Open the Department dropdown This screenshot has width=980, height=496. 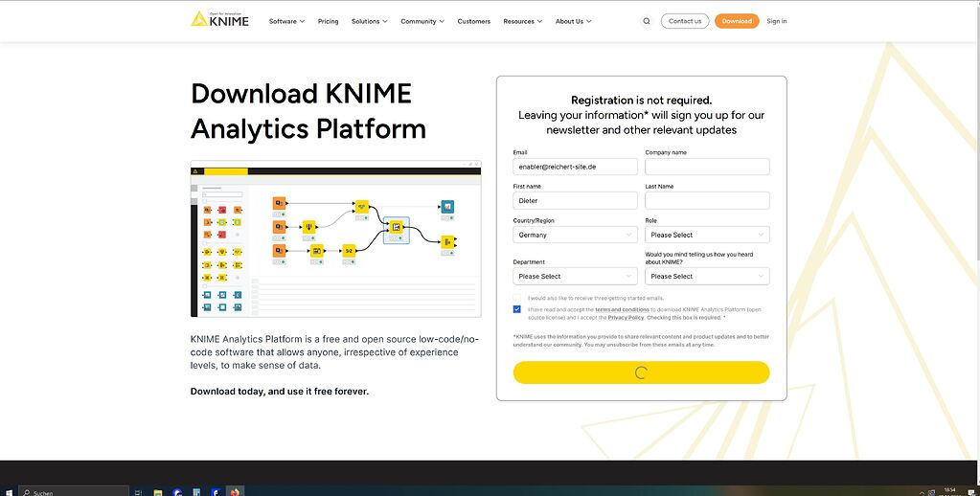click(x=575, y=276)
